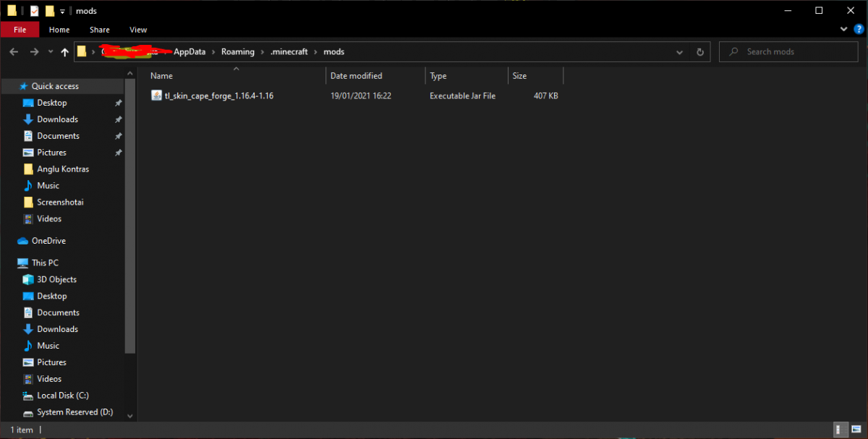Click the Search mods box
Screen dimensions: 868x439
(x=788, y=52)
